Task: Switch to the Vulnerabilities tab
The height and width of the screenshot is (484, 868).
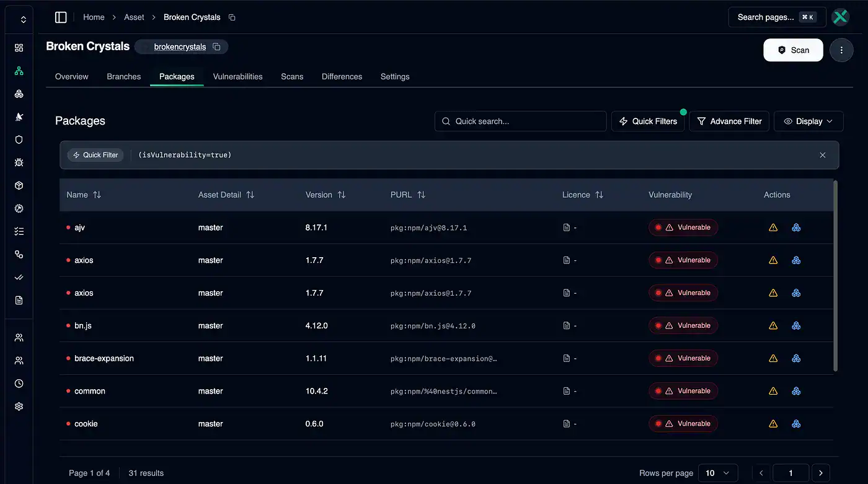Action: click(237, 77)
